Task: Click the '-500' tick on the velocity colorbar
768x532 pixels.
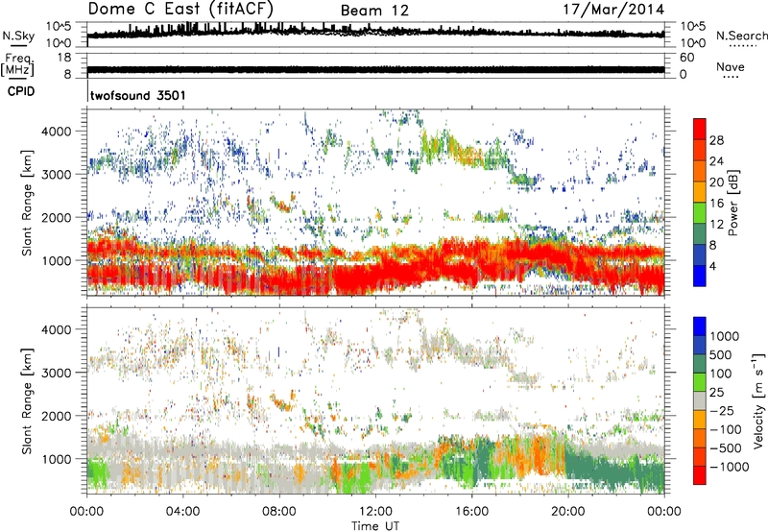Action: tap(726, 448)
